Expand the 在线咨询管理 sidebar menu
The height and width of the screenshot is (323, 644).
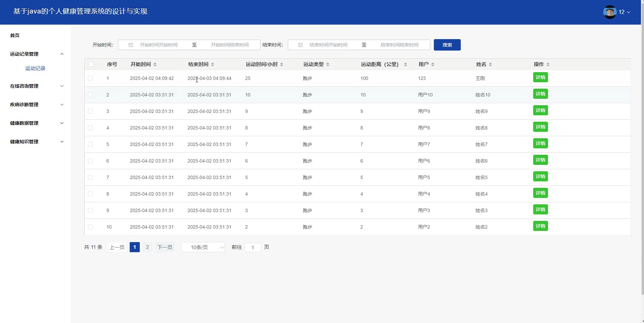(36, 86)
